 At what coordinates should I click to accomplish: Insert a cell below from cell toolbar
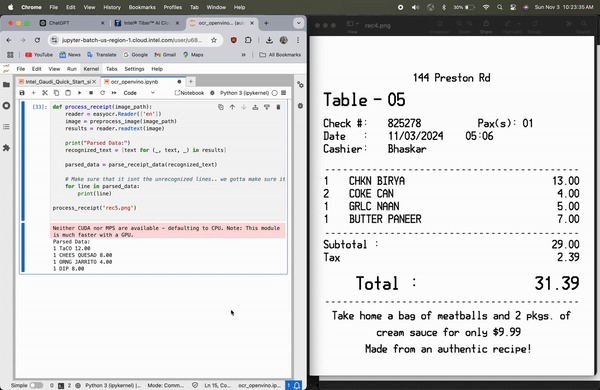click(x=267, y=107)
